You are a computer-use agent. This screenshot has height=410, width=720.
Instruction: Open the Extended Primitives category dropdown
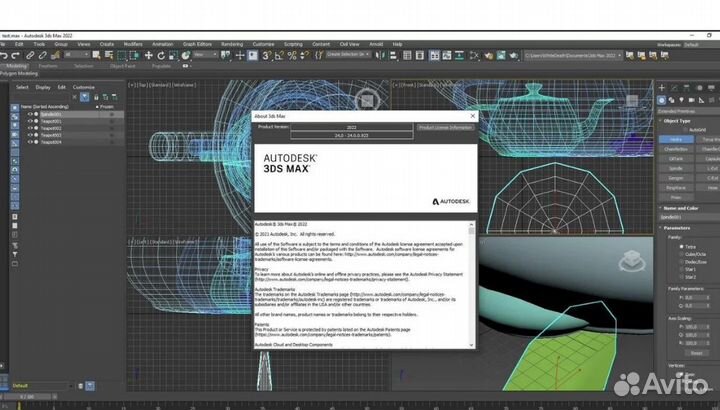[688, 111]
